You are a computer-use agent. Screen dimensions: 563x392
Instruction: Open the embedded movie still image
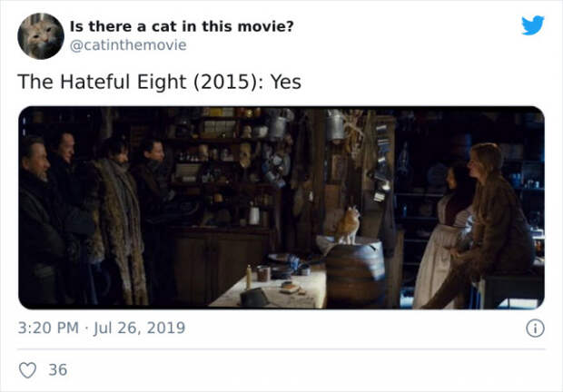[281, 208]
